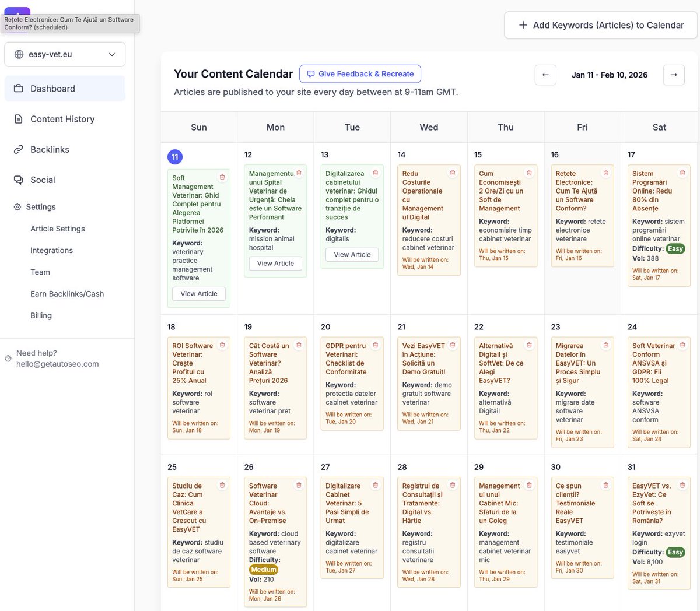Image resolution: width=700 pixels, height=611 pixels.
Task: Click trash icon on Managementul unui Spital card
Action: click(299, 173)
